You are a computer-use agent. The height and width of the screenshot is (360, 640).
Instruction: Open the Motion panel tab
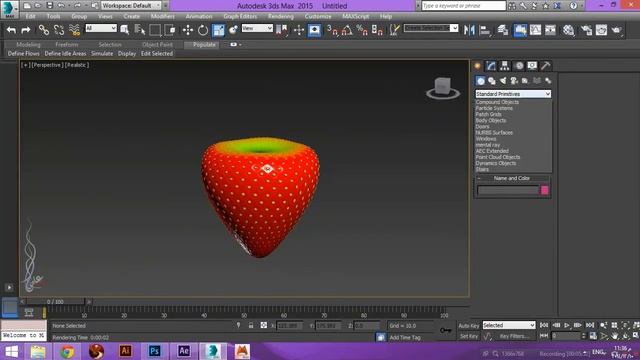(518, 66)
